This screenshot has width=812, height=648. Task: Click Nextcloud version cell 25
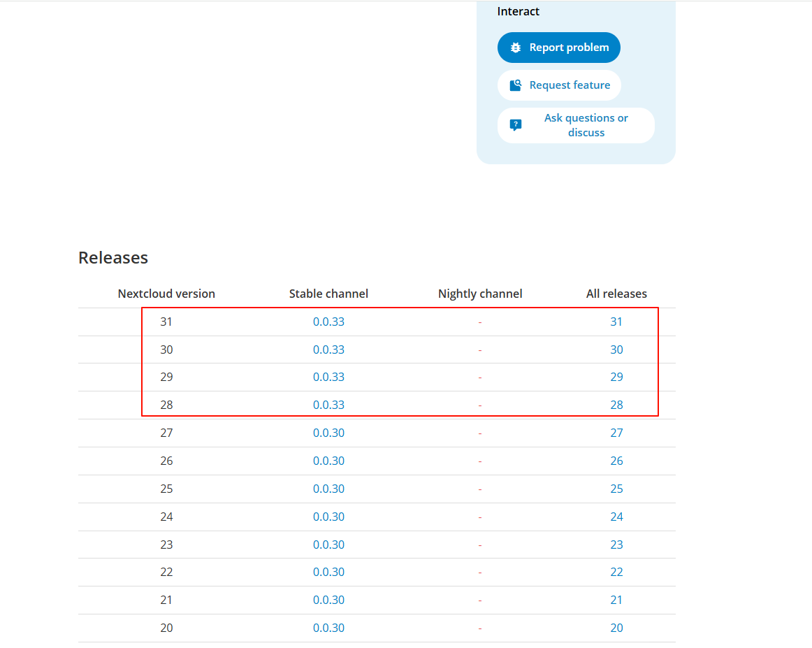tap(166, 489)
